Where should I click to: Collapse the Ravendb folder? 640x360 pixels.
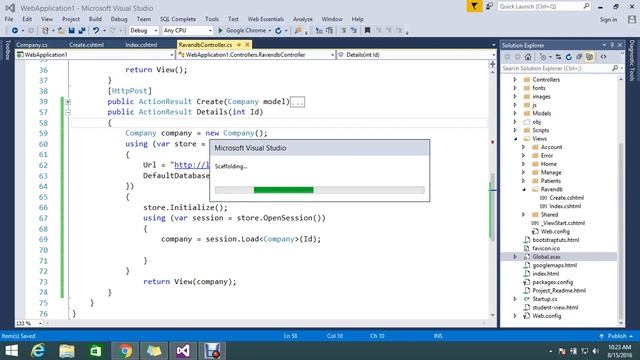[x=524, y=189]
